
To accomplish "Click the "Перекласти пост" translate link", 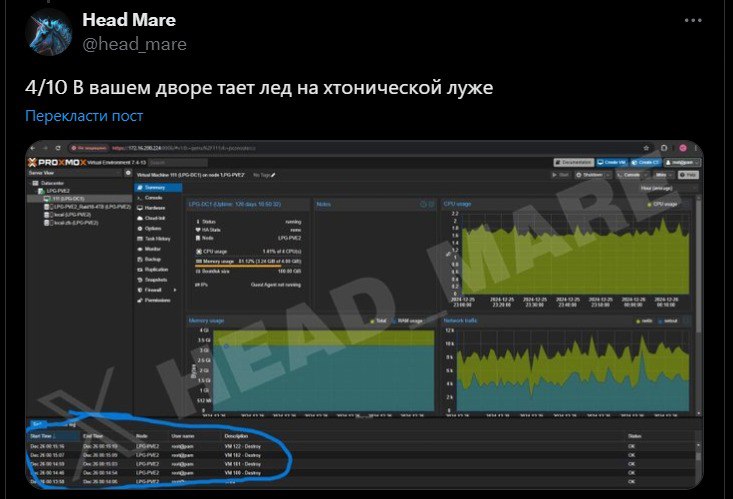I will pyautogui.click(x=84, y=116).
